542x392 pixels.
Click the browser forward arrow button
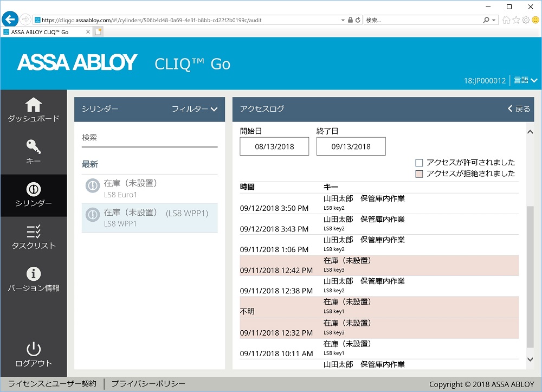pyautogui.click(x=25, y=20)
